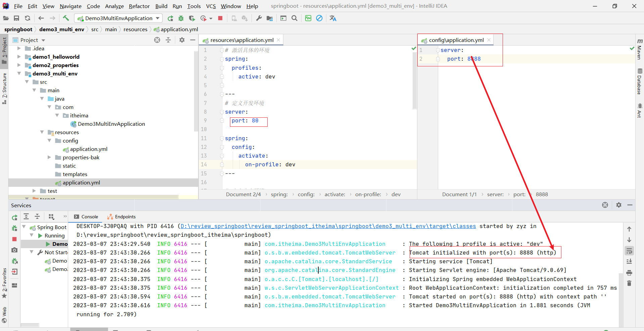Toggle the Maven tool window on right sidebar
This screenshot has width=644, height=331.
tap(639, 49)
